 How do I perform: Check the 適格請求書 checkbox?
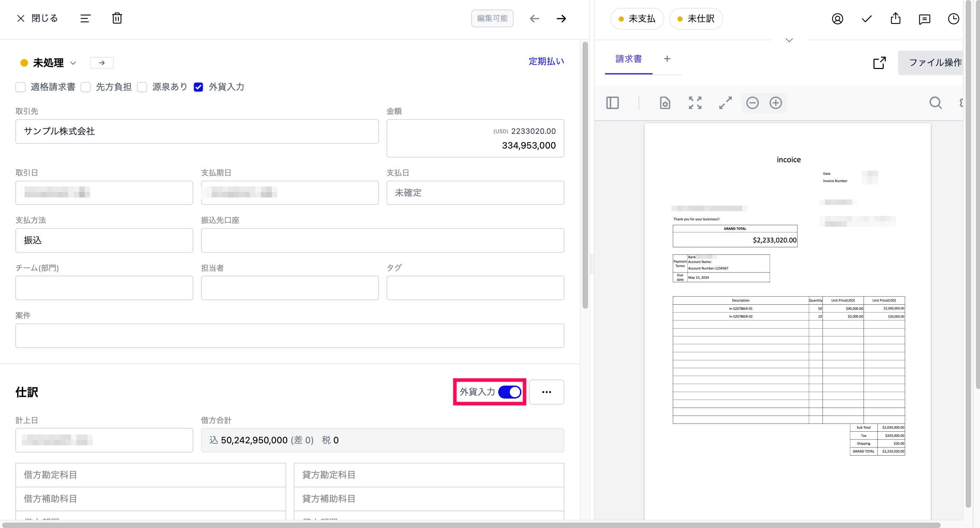(x=20, y=87)
